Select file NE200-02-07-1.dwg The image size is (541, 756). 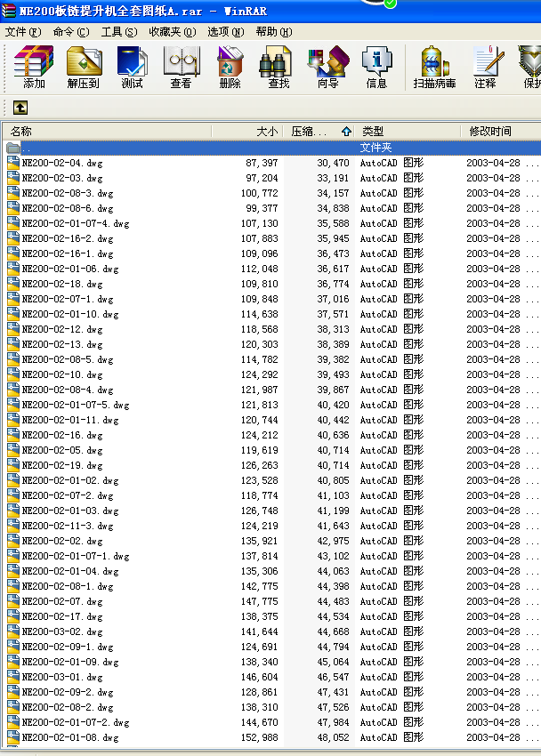pyautogui.click(x=68, y=299)
